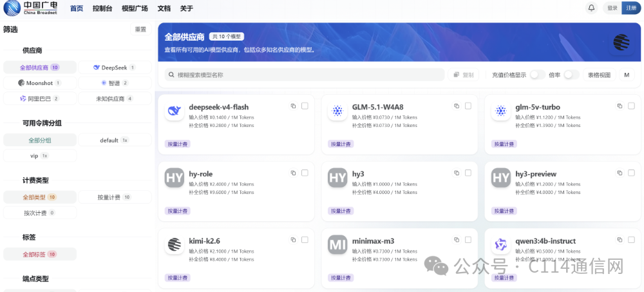
Task: Filter by 未知供应商
Action: click(115, 99)
